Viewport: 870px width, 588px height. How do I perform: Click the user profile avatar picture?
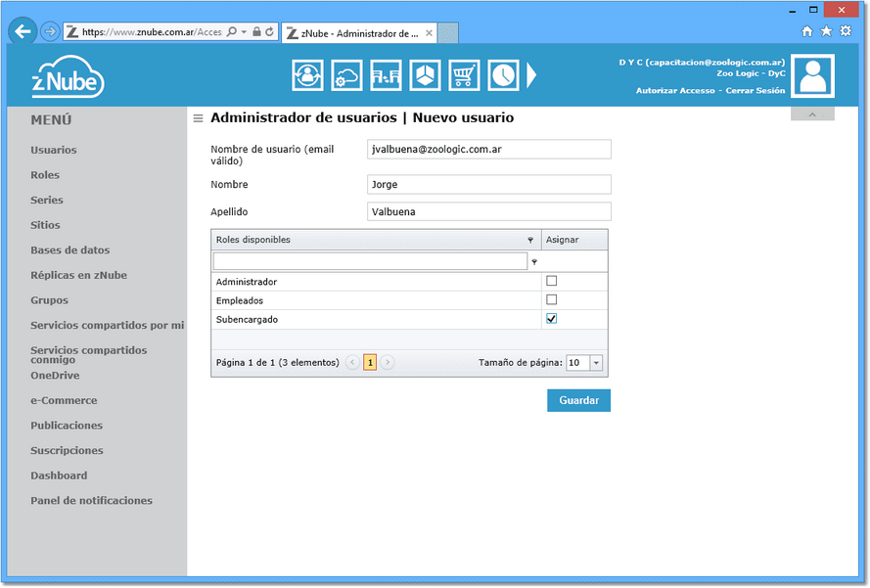click(812, 76)
